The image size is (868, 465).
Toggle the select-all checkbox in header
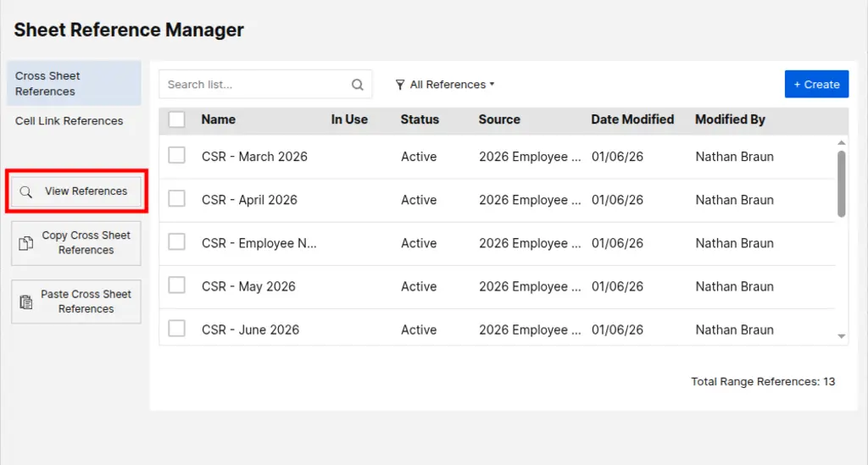[x=176, y=119]
